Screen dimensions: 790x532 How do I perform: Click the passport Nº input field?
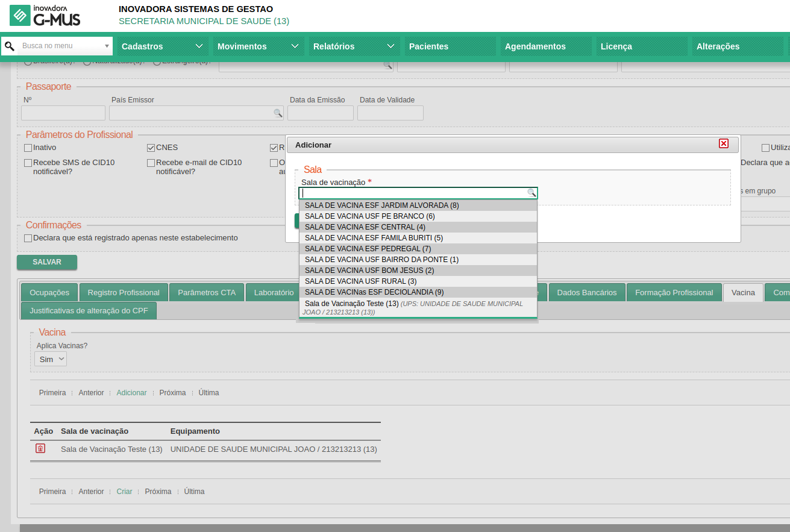click(x=63, y=113)
